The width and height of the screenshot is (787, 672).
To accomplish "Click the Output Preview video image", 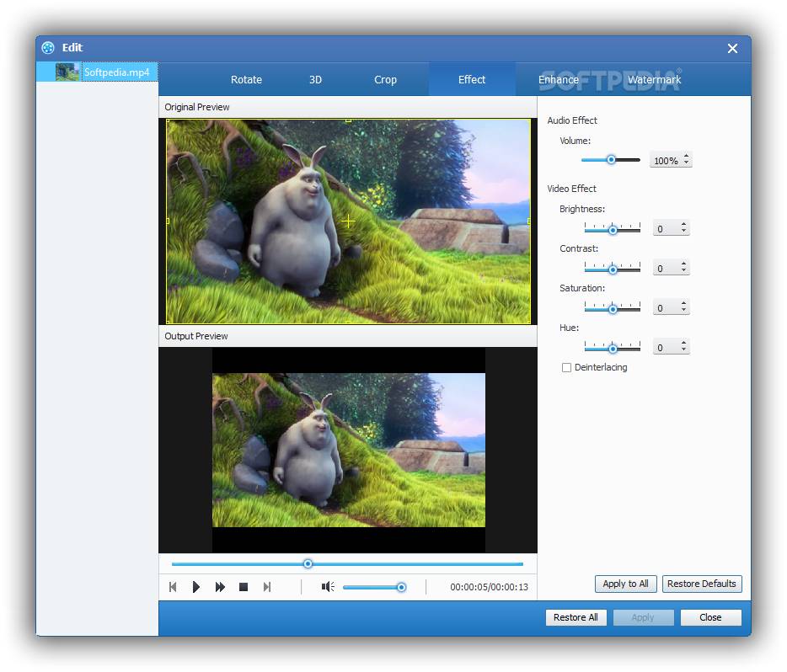I will [349, 450].
